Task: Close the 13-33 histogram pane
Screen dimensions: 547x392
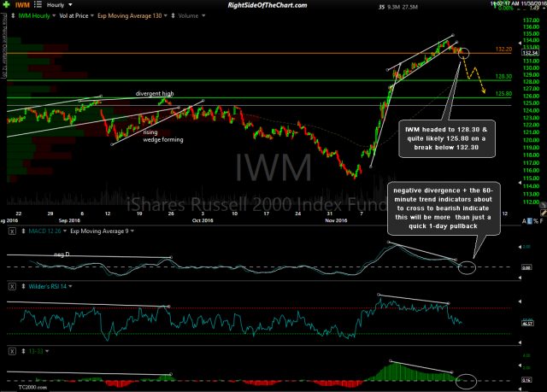Action: (12, 351)
